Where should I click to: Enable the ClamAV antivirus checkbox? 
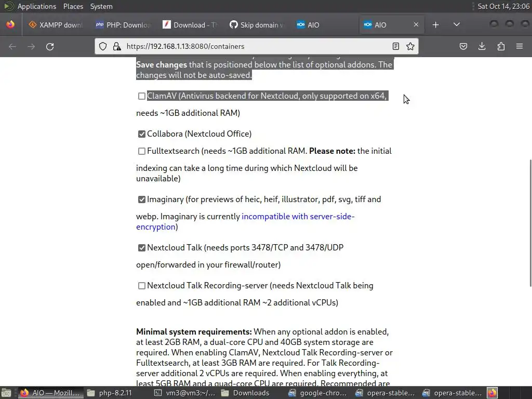142,96
